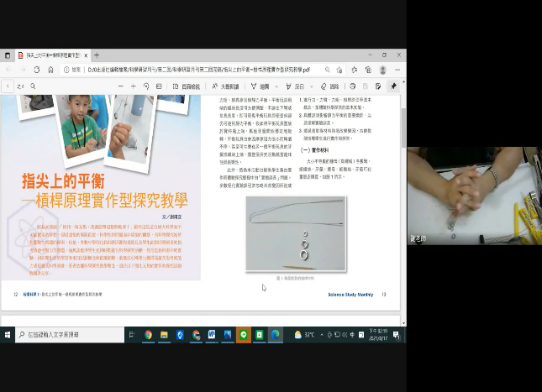
Task: Open blue map-pin app on taskbar
Action: (180, 335)
